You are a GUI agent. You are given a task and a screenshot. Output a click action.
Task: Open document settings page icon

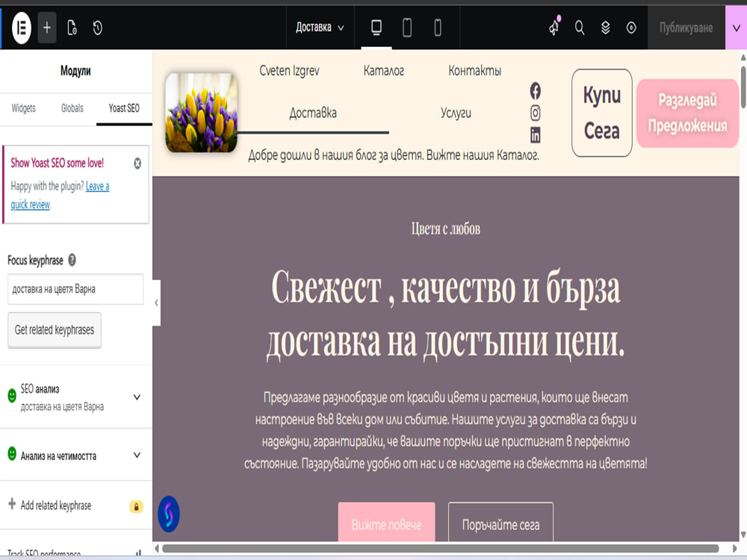[x=72, y=28]
